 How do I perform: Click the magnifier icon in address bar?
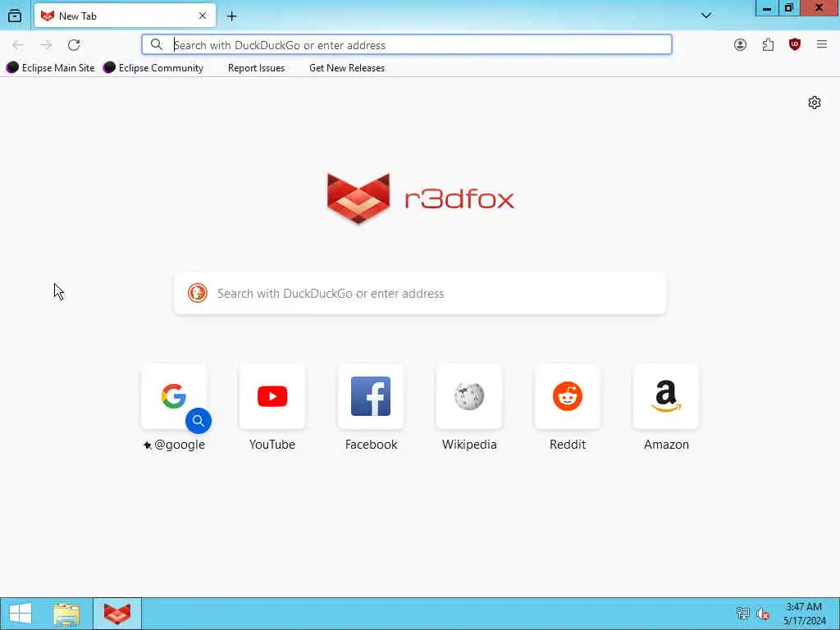click(156, 44)
